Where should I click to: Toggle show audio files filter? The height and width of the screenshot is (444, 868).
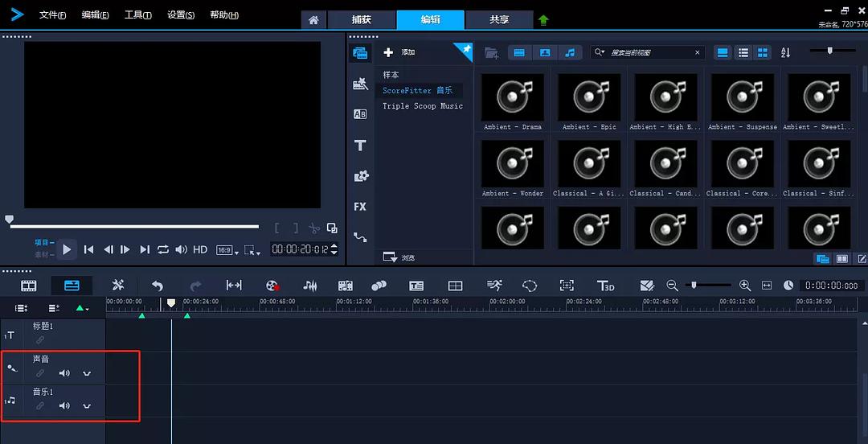570,52
